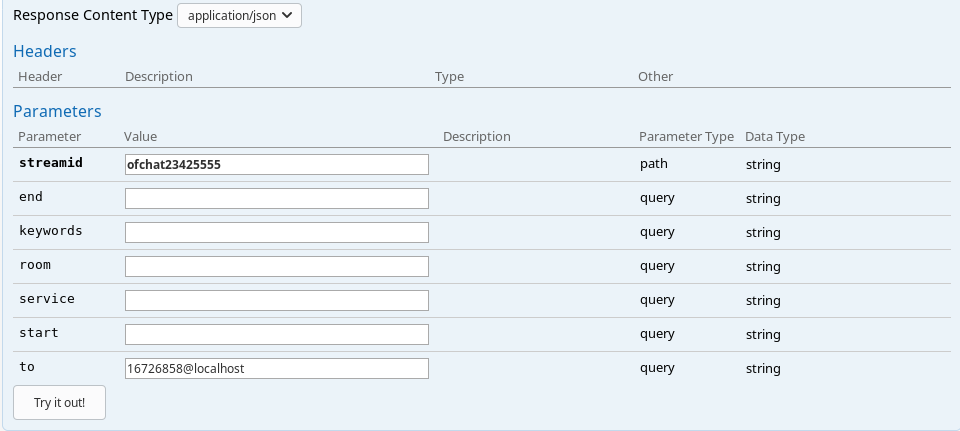Click the path type in streamid row

(653, 164)
